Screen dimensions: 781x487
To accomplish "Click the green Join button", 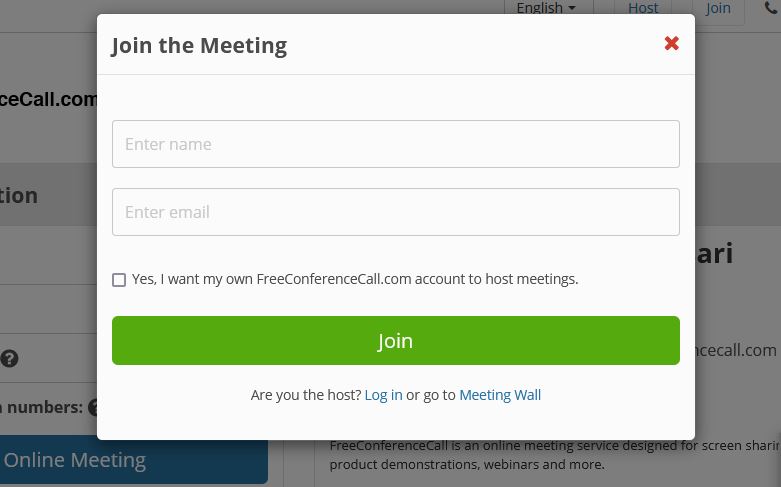I will (395, 341).
